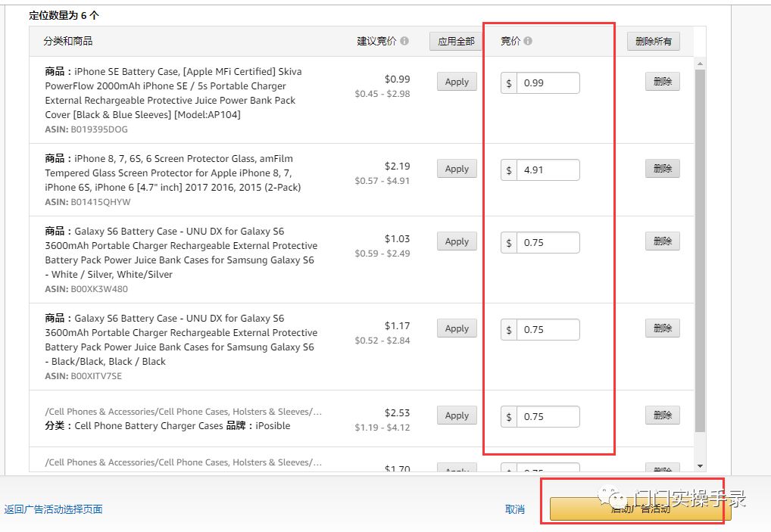This screenshot has height=532, width=771.
Task: Click scrollbar down arrow in targeting list
Action: (700, 466)
